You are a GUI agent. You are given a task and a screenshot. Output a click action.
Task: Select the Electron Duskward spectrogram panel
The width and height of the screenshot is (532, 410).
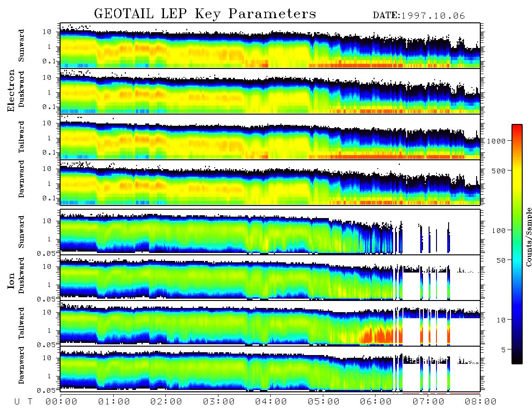270,91
